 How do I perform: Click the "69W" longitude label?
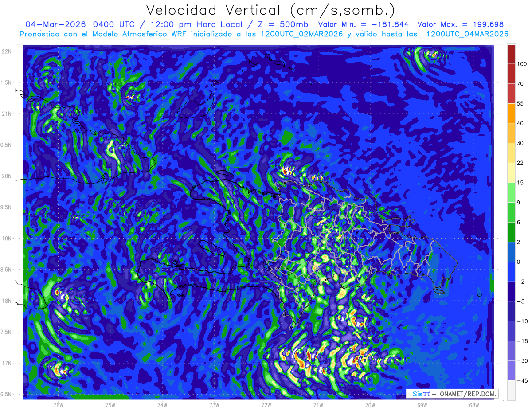click(x=422, y=405)
